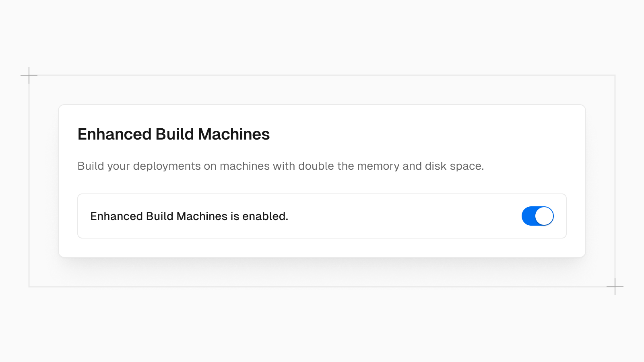This screenshot has height=362, width=644.
Task: Disable the Enhanced Build Machines toggle
Action: pos(537,216)
